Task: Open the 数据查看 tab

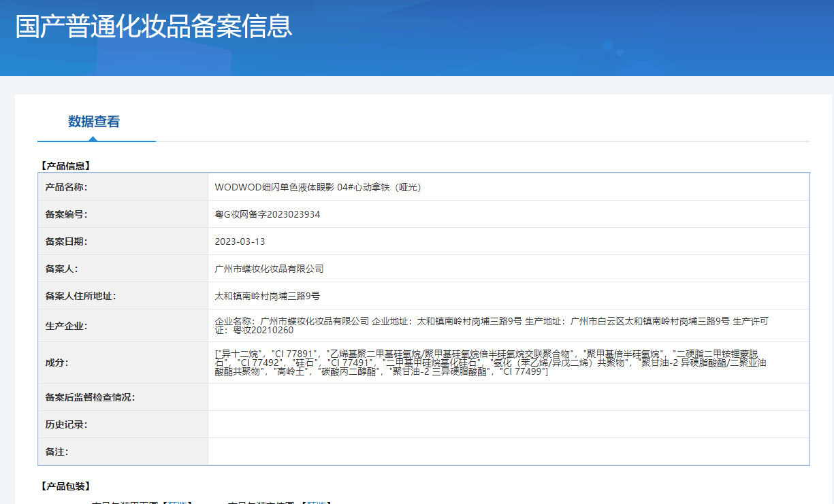Action: tap(94, 122)
